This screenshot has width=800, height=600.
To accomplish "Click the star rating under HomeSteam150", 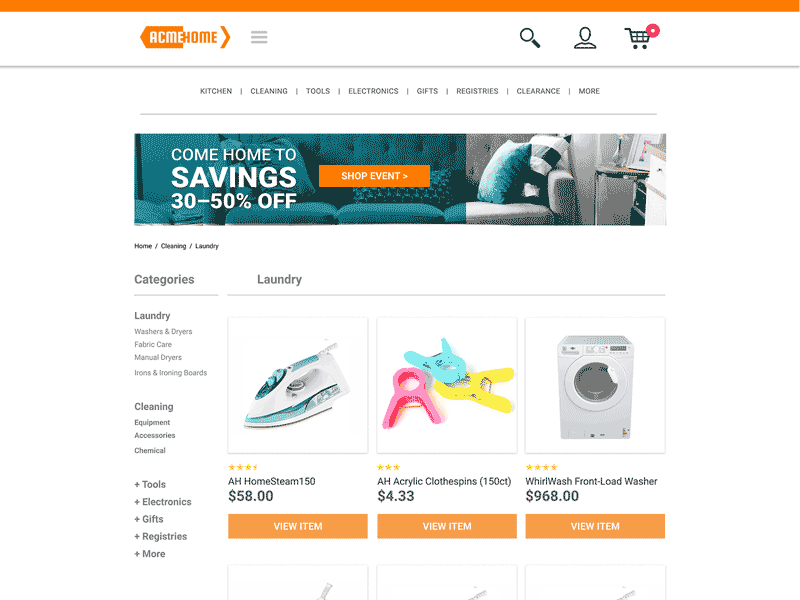I will (243, 467).
